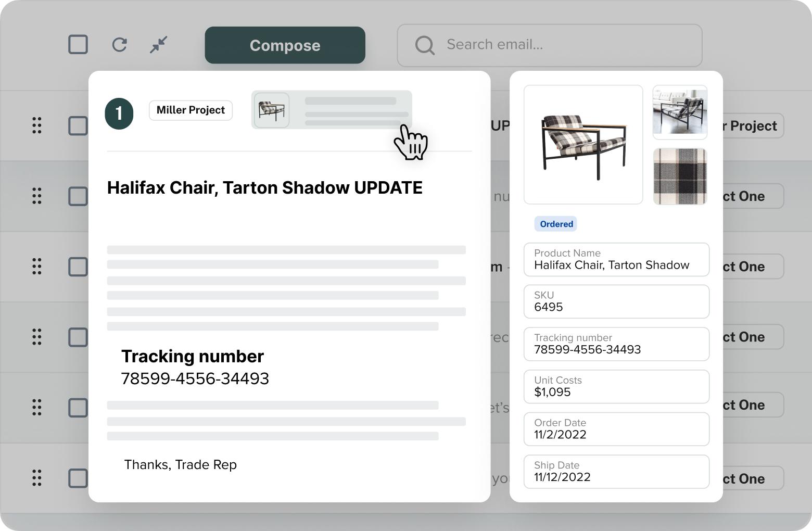
Task: Click the Compose button
Action: pos(285,45)
